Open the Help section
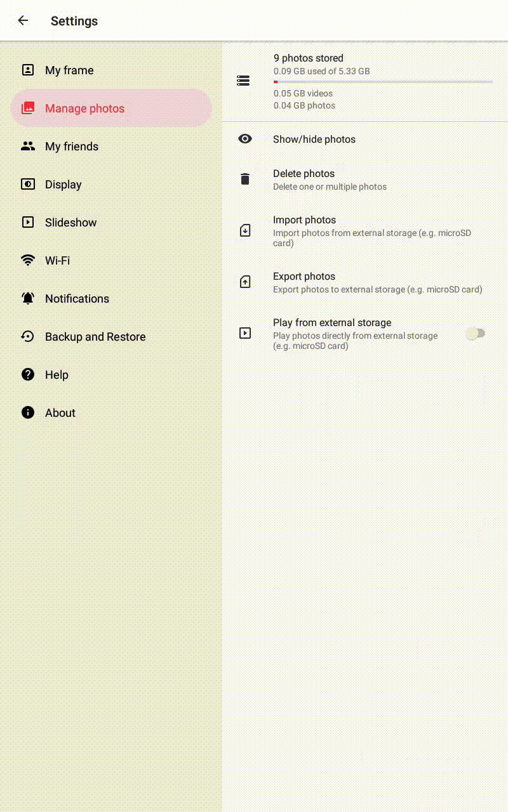Image resolution: width=508 pixels, height=812 pixels. [111, 374]
